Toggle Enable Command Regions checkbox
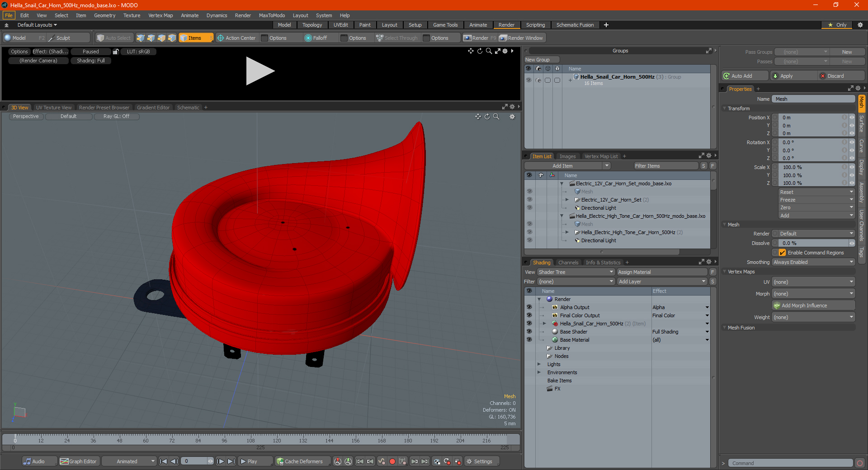868x470 pixels. pyautogui.click(x=782, y=253)
